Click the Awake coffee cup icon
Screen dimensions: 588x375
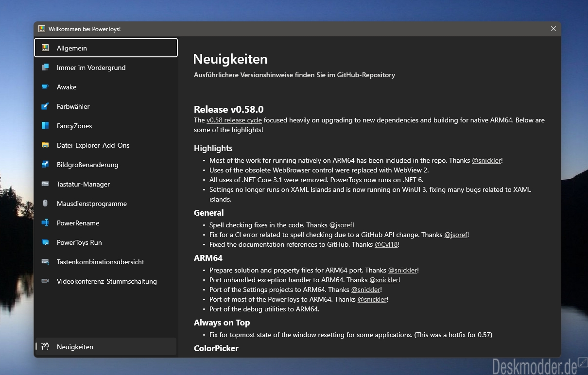pyautogui.click(x=45, y=87)
